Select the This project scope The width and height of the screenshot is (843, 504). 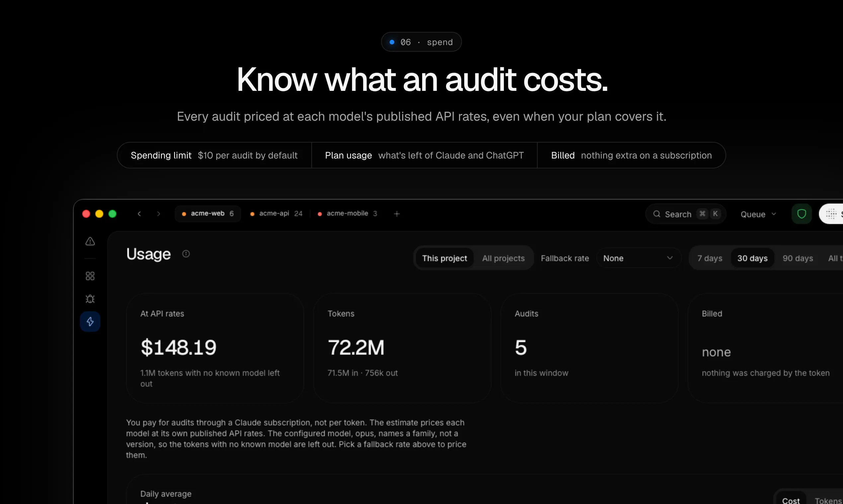[445, 258]
